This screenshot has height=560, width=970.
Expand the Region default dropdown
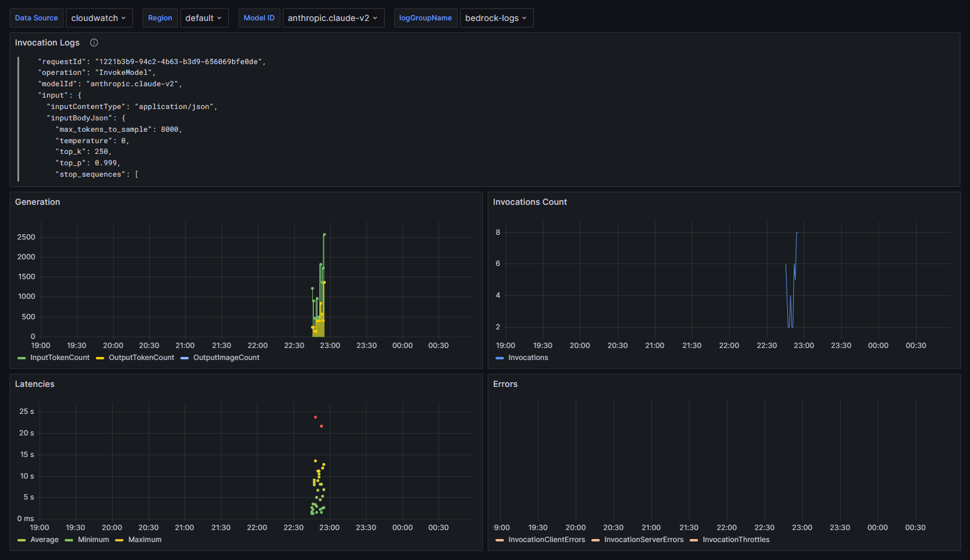[204, 18]
